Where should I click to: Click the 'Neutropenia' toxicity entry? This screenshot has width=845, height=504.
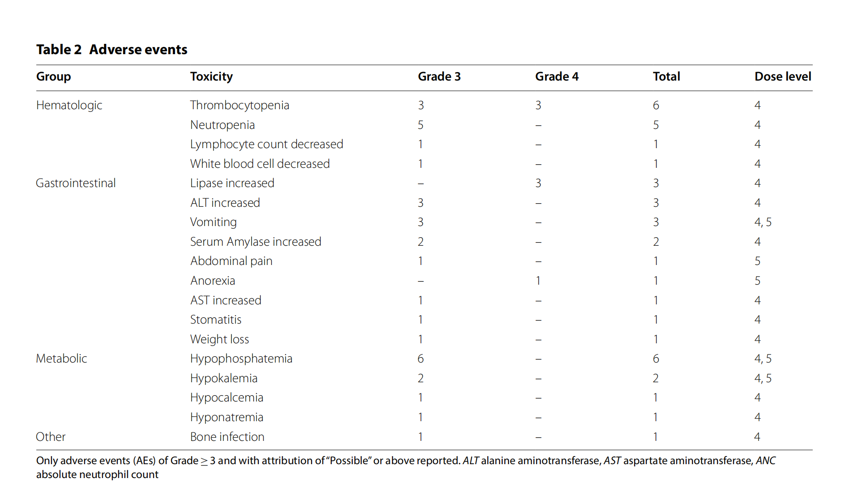222,125
